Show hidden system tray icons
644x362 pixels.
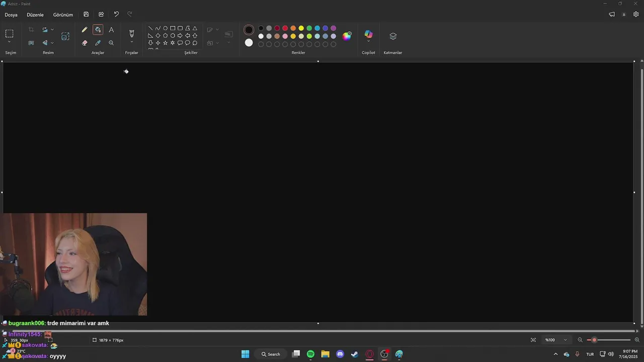tap(555, 354)
